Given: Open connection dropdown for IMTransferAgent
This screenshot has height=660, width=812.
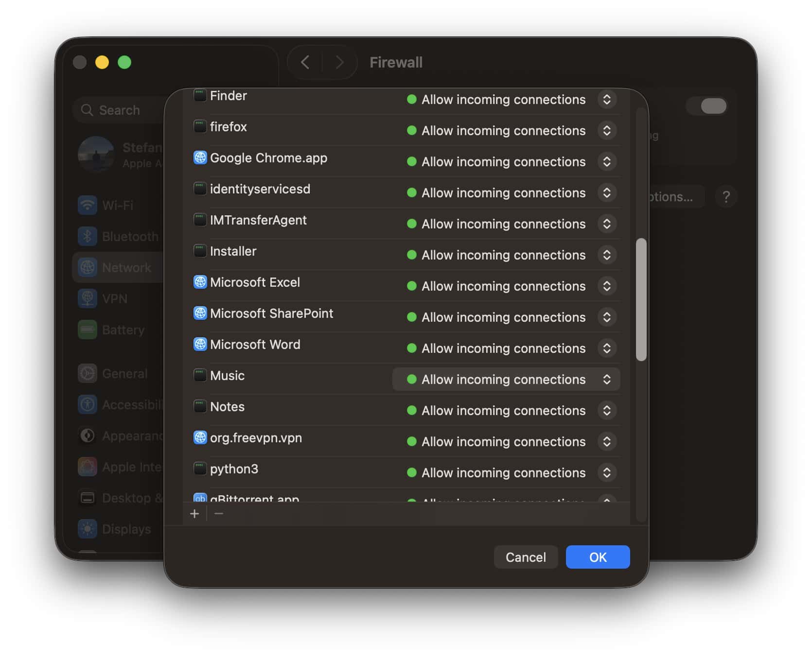Looking at the screenshot, I should (607, 224).
